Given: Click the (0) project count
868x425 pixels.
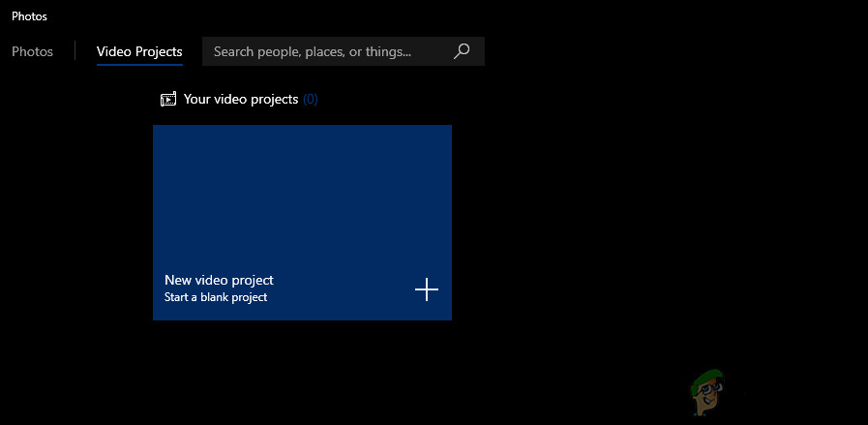Looking at the screenshot, I should (311, 99).
